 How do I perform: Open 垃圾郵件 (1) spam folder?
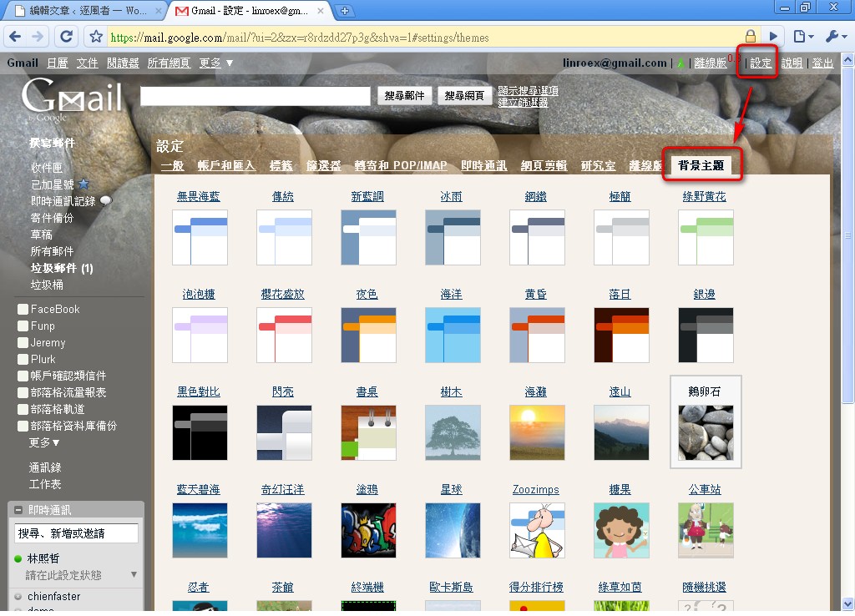(x=62, y=268)
